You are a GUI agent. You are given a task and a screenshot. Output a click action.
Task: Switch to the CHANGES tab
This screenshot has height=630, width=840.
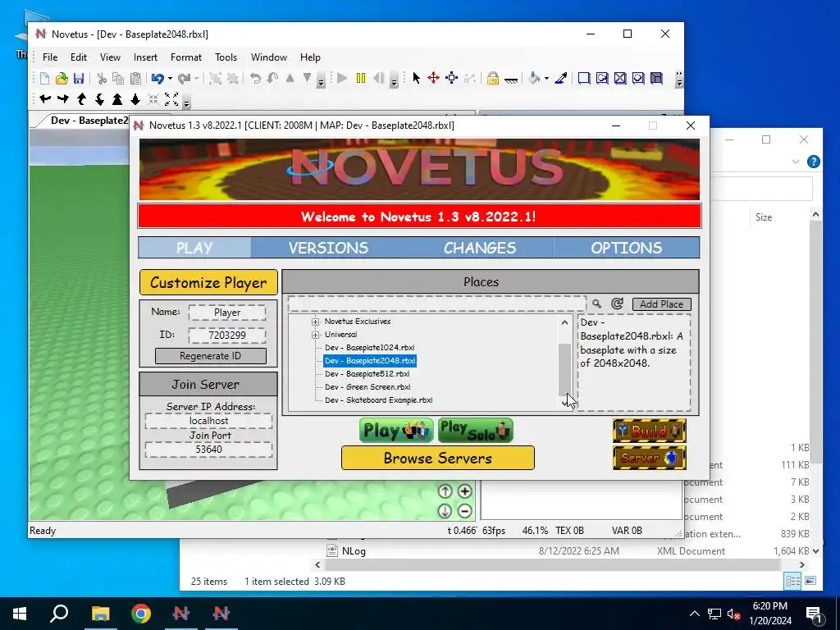click(479, 248)
